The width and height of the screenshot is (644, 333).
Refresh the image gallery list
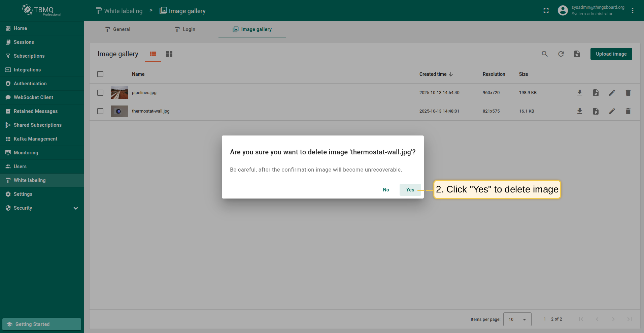point(561,54)
